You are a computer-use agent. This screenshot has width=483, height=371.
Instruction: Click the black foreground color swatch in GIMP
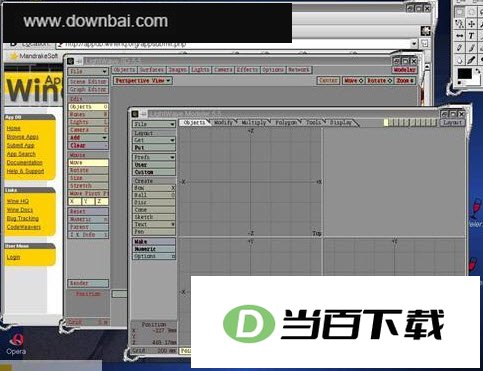tap(464, 74)
